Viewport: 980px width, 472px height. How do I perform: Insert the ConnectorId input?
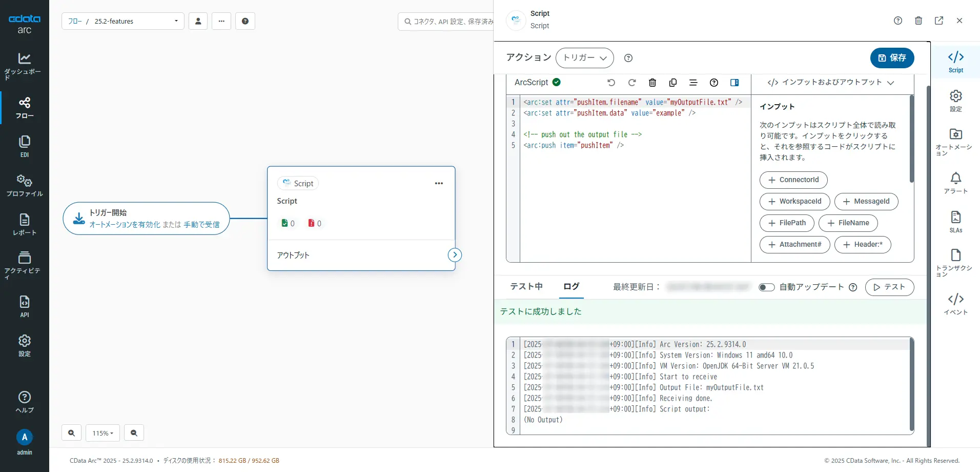pyautogui.click(x=793, y=180)
